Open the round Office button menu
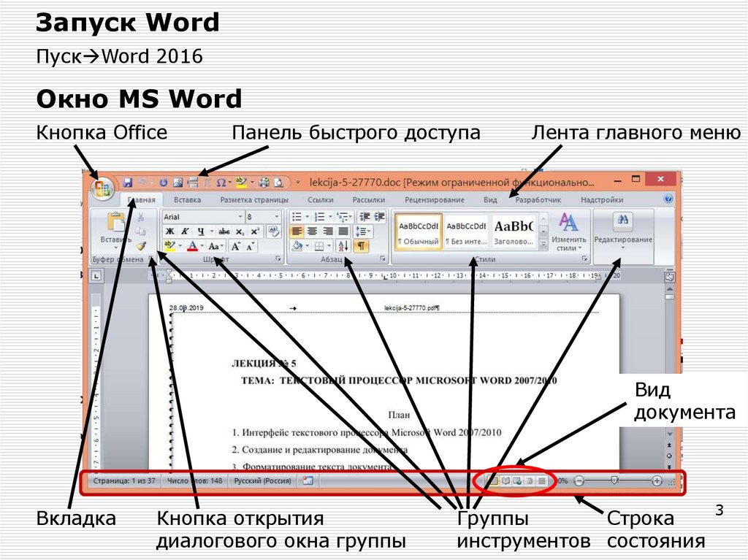The width and height of the screenshot is (748, 560). pyautogui.click(x=102, y=188)
